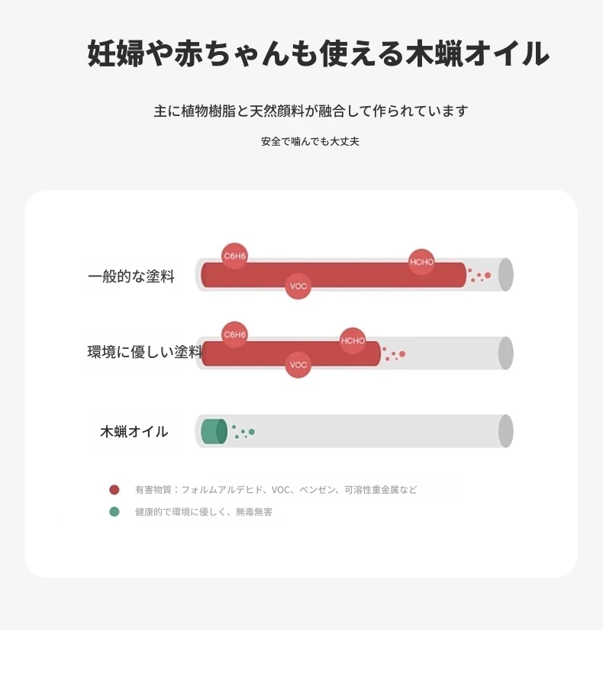The image size is (603, 700).
Task: Click the 安全で噛んでも大丈夫 caption
Action: coord(310,142)
